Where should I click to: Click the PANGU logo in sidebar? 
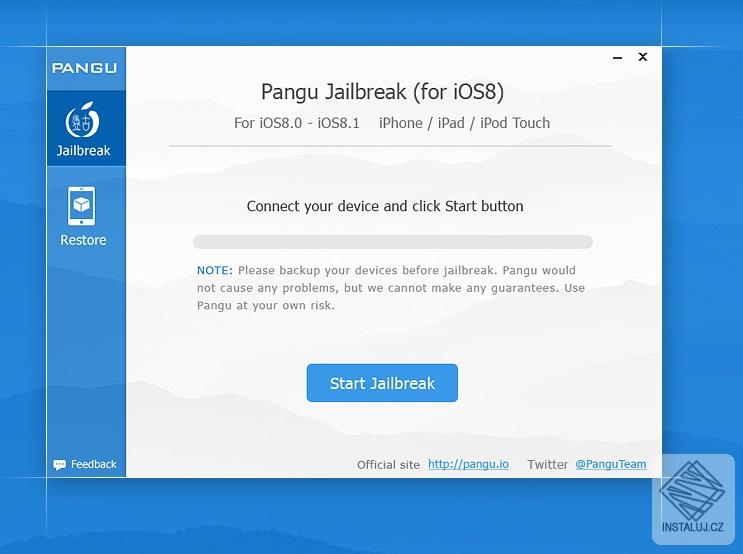tap(84, 68)
